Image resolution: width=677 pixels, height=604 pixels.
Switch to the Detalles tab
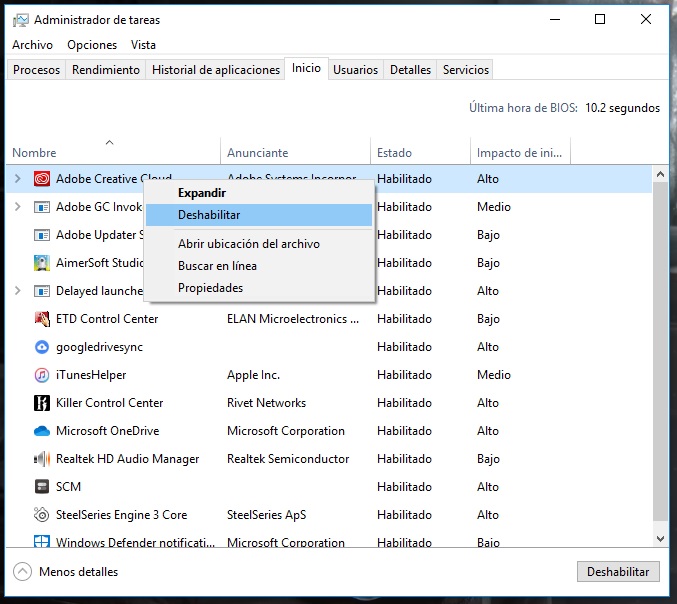(410, 70)
